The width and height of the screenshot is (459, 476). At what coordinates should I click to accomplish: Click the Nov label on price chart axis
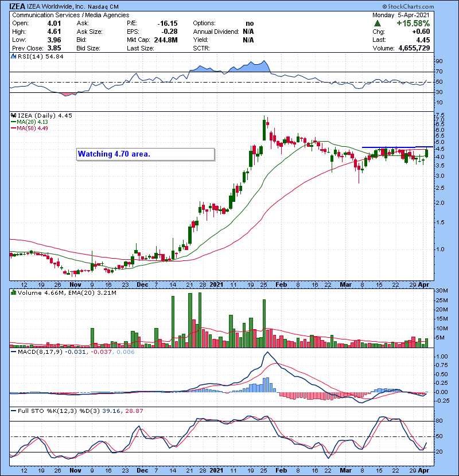coord(75,285)
